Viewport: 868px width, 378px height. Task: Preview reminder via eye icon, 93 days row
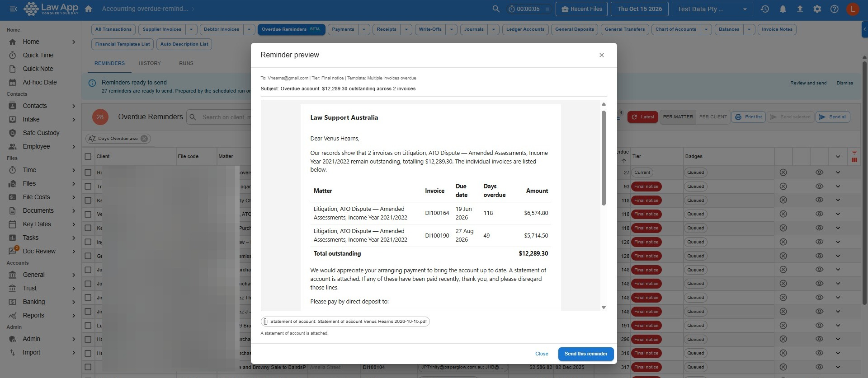819,187
